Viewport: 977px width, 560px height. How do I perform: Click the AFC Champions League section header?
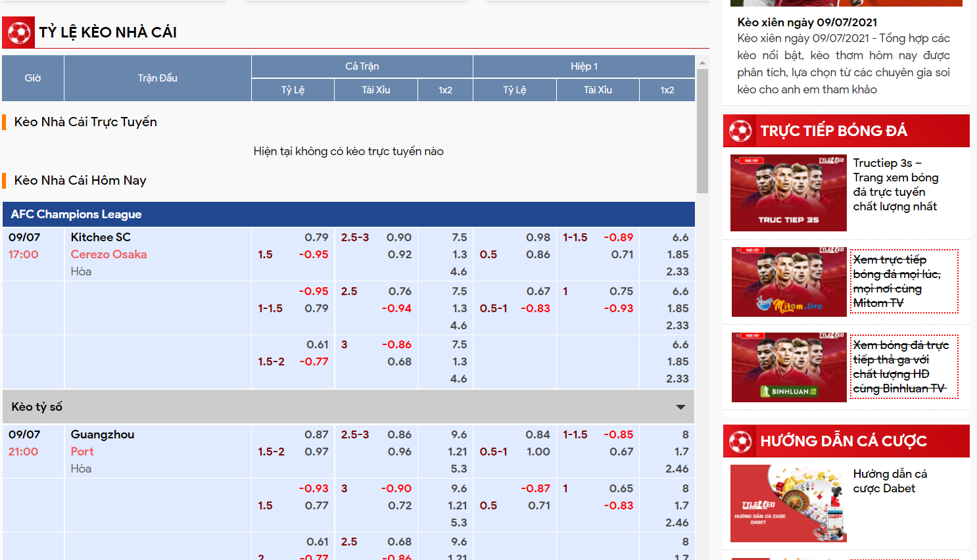point(76,214)
